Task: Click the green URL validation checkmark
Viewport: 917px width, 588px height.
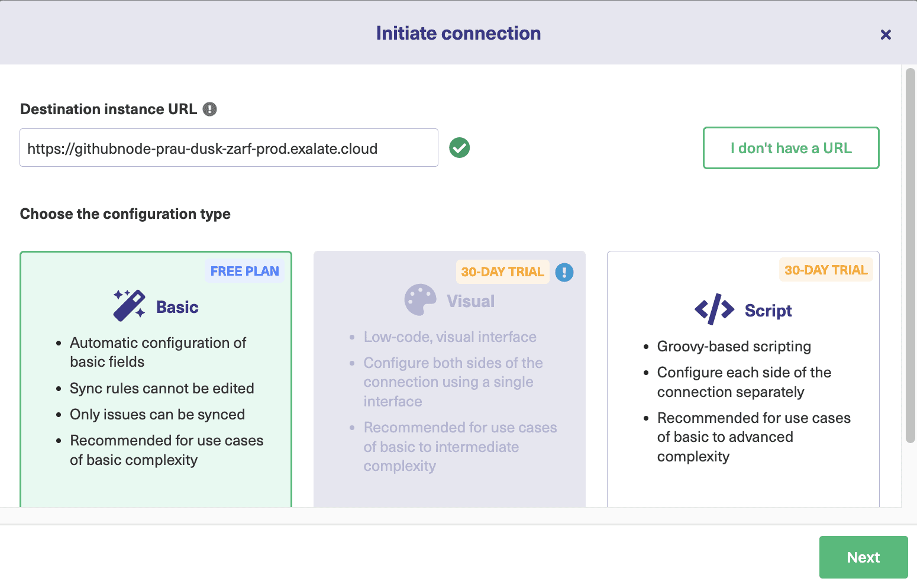Action: click(459, 148)
